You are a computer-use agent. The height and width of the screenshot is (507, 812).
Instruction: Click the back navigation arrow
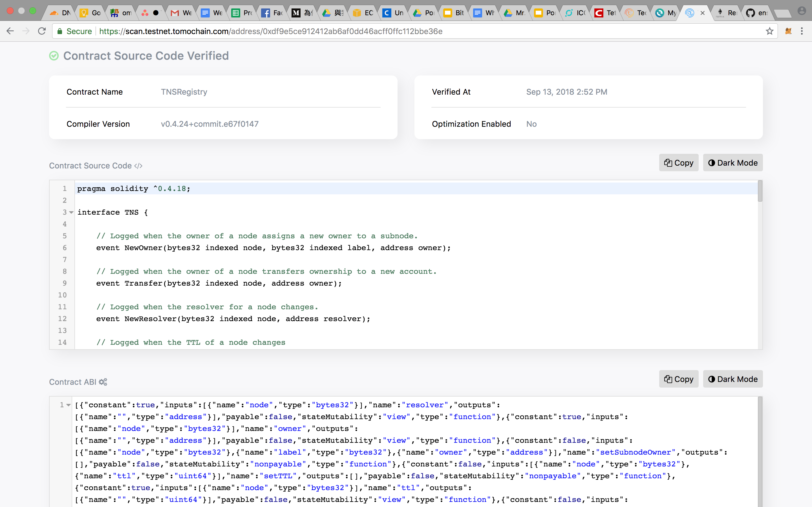[10, 31]
